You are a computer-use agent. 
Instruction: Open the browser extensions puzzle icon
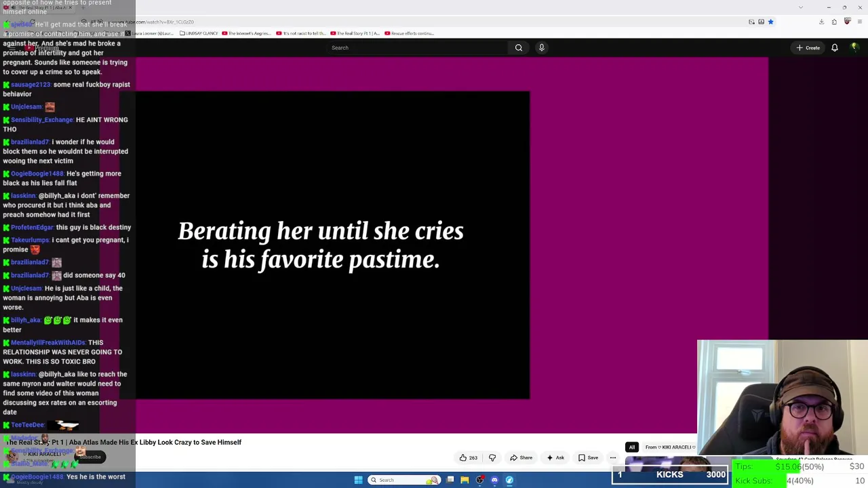point(834,22)
